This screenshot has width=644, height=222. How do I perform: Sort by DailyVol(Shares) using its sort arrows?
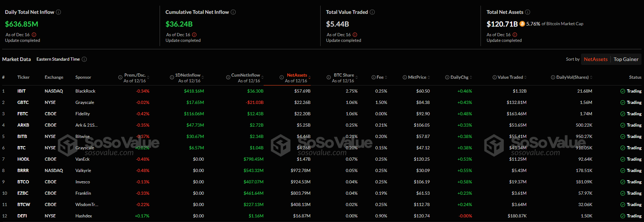click(591, 77)
